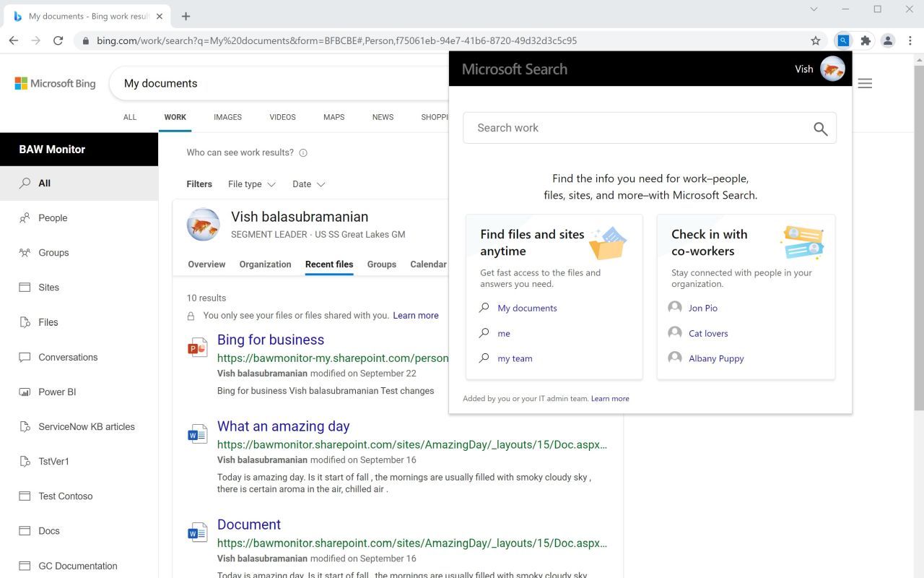Expand the Date filter dropdown
This screenshot has height=578, width=924.
pos(309,184)
